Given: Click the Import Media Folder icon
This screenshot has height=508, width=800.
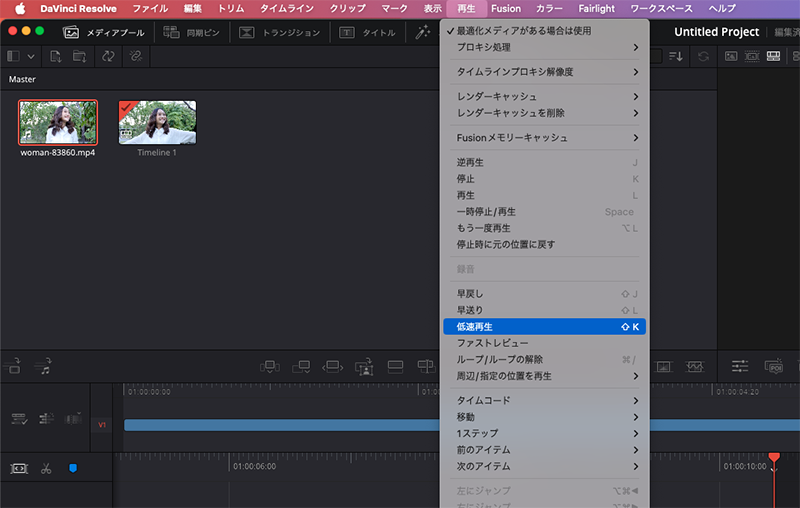Looking at the screenshot, I should coord(80,56).
